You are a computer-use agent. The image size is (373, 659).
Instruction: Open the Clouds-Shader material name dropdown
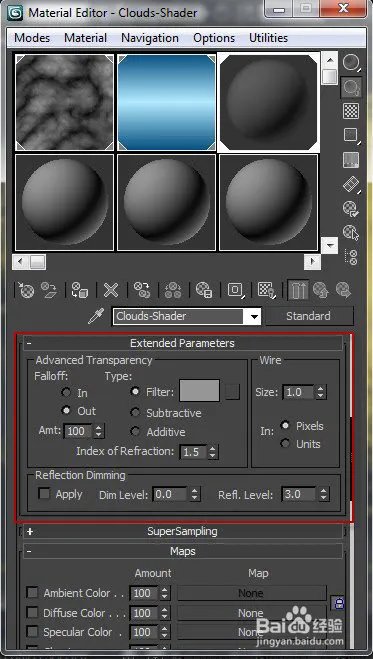(254, 316)
